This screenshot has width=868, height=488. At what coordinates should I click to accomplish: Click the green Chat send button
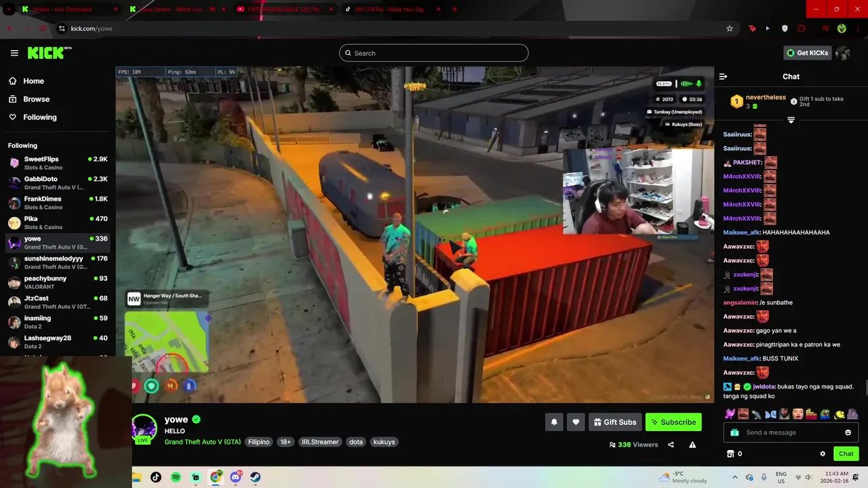(846, 453)
